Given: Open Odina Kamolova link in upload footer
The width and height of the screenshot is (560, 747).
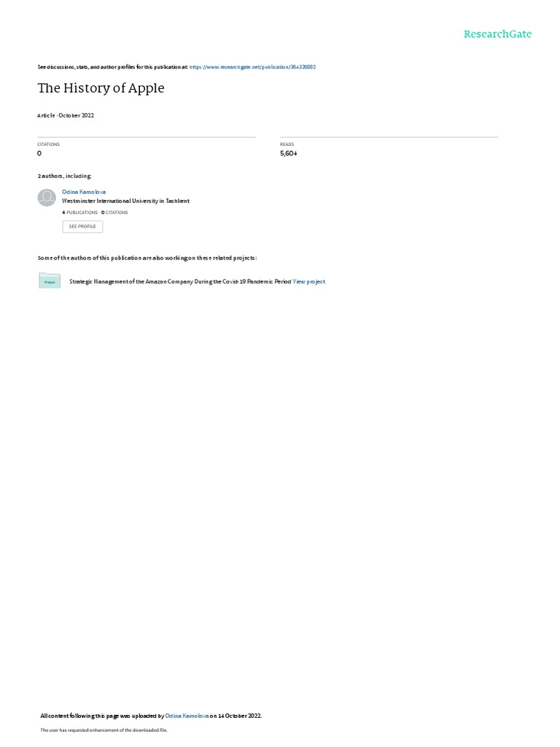Looking at the screenshot, I should coord(187,716).
